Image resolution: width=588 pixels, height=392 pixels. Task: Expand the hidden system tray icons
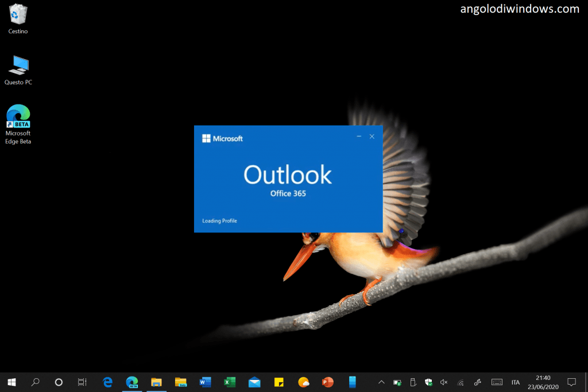381,382
